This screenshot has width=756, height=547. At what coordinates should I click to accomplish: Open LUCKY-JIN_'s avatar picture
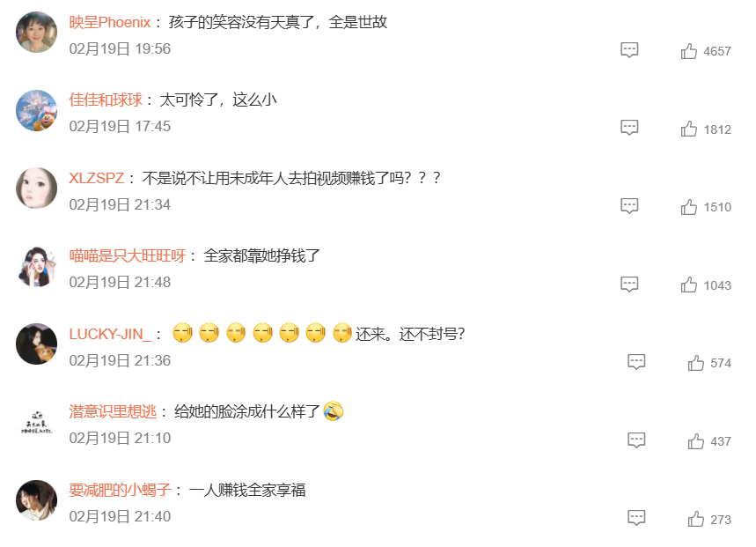point(37,344)
